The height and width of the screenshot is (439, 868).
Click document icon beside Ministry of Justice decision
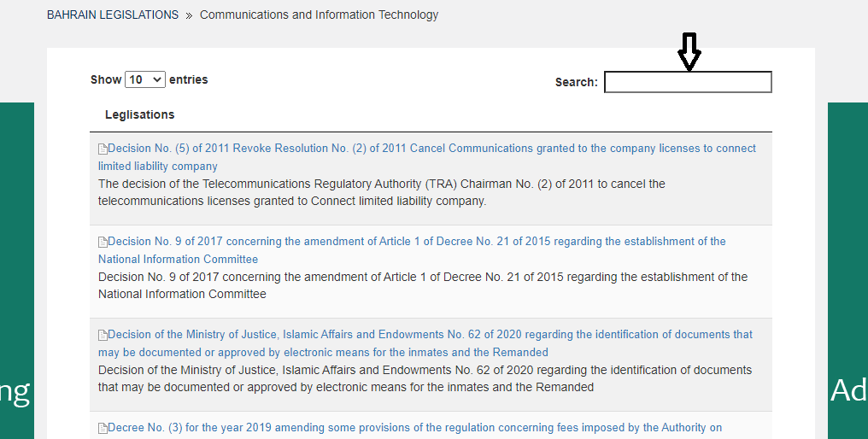(x=103, y=335)
